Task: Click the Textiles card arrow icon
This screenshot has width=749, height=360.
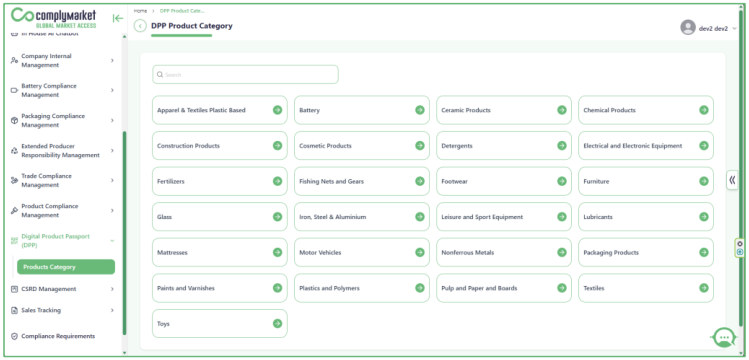Action: click(704, 288)
